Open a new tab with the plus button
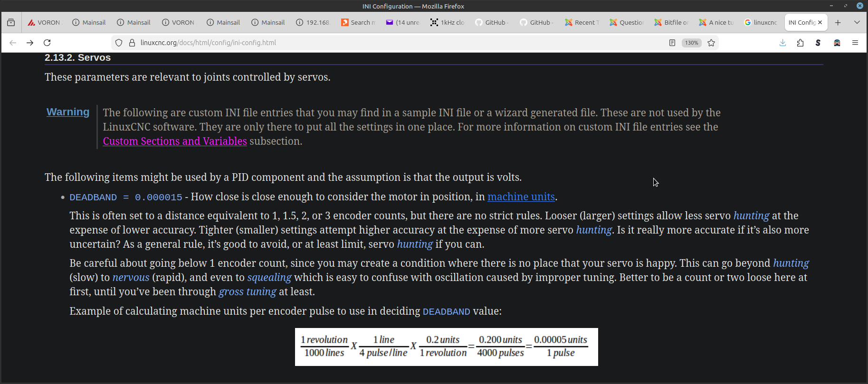This screenshot has width=868, height=384. (x=838, y=22)
